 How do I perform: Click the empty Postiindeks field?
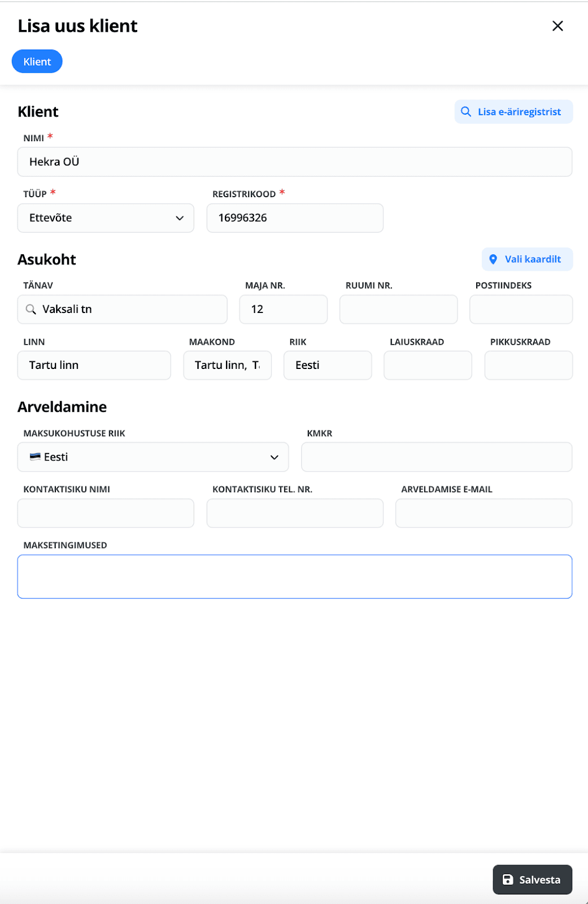pyautogui.click(x=521, y=310)
